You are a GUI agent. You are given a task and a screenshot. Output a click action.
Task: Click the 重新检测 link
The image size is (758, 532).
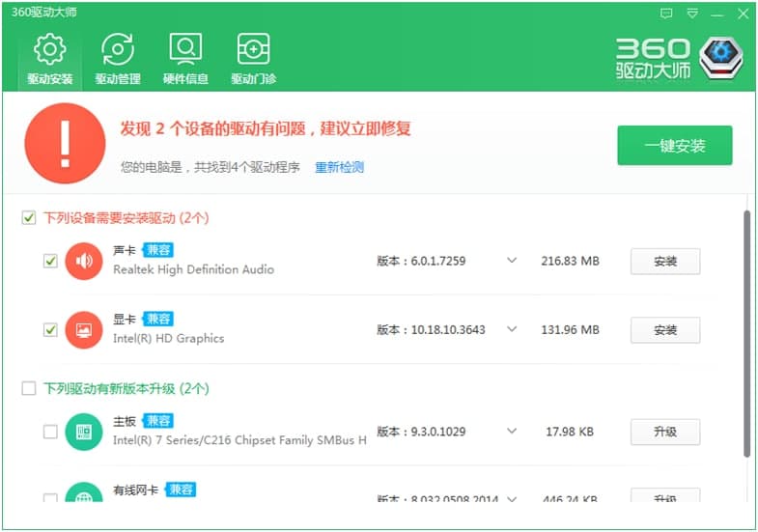pyautogui.click(x=339, y=168)
